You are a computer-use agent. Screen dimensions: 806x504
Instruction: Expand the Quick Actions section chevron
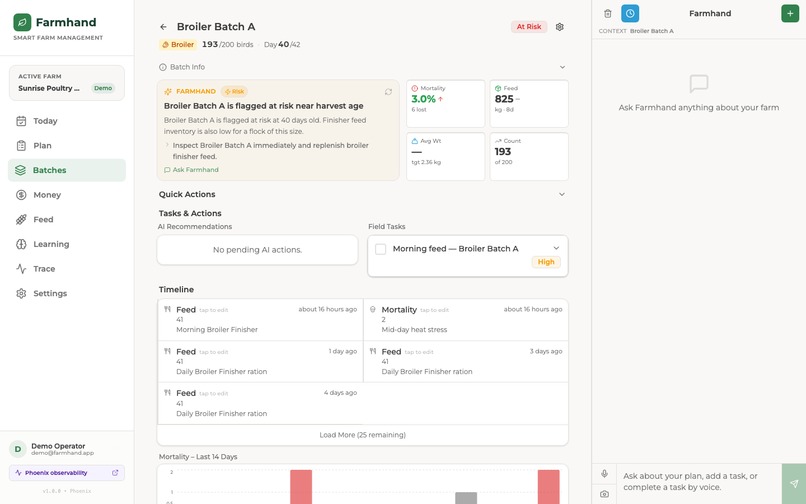(562, 194)
